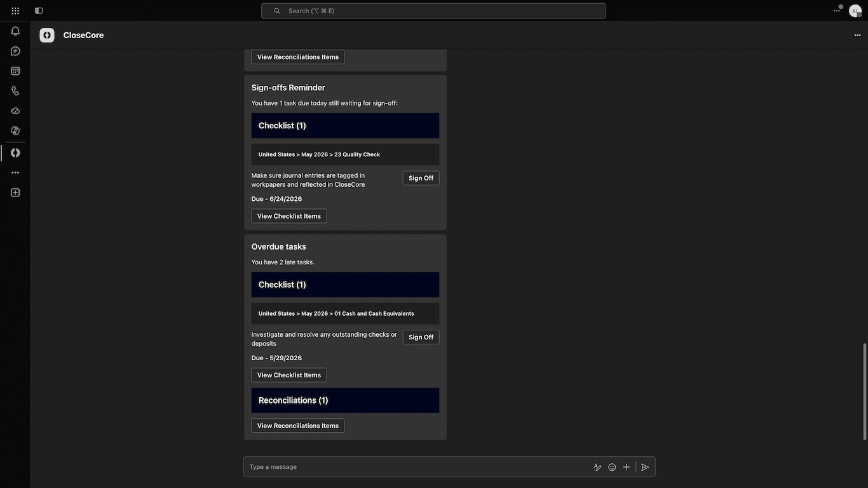Screen dimensions: 868x488
Task: Open the apps grid launcher icon
Action: (x=15, y=11)
